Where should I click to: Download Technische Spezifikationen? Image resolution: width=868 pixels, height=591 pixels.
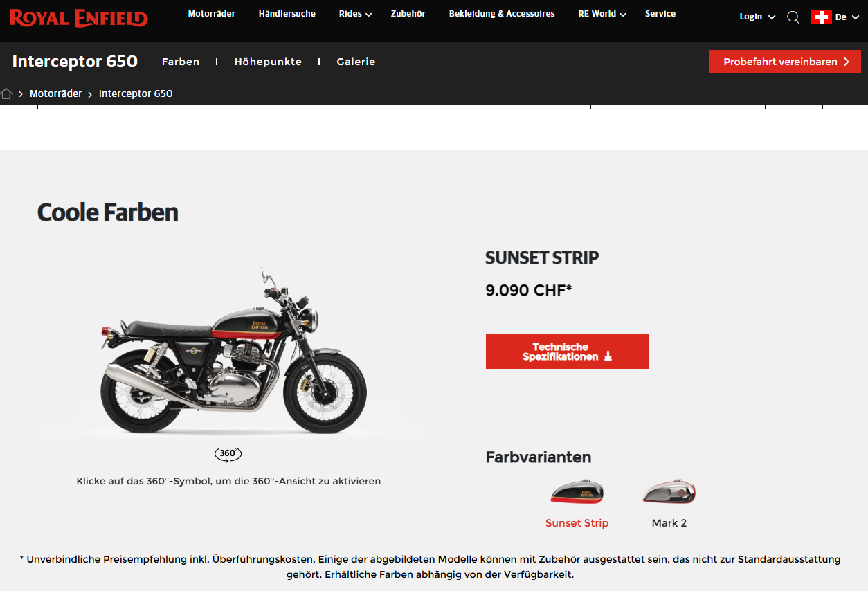point(567,352)
